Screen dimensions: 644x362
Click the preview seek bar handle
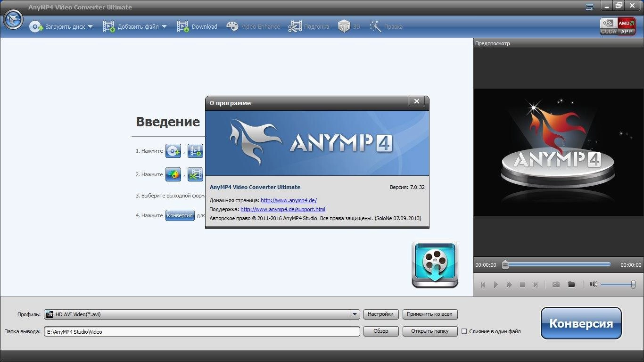[x=505, y=264]
